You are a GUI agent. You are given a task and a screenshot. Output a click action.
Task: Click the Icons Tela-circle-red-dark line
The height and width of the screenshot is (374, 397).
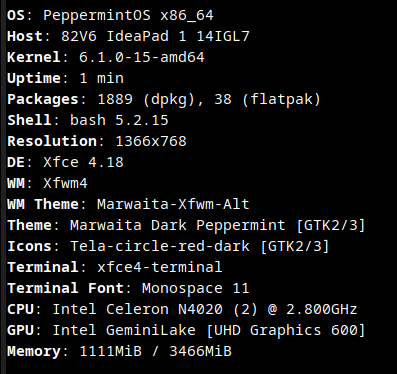coord(168,246)
